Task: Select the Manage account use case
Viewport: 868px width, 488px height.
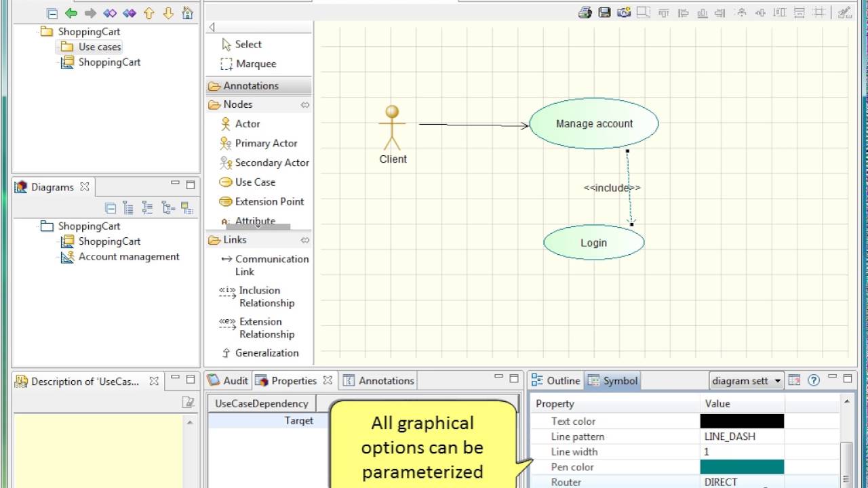Action: click(594, 123)
